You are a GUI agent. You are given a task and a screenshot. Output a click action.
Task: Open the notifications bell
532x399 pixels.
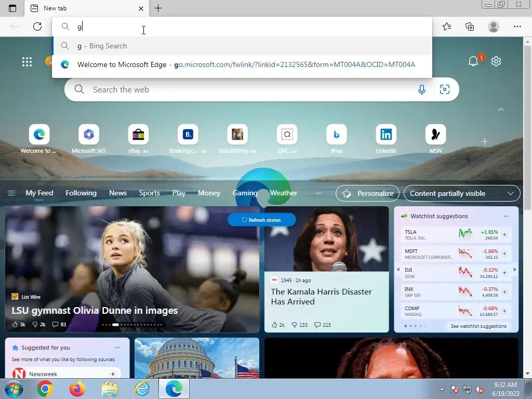point(473,61)
